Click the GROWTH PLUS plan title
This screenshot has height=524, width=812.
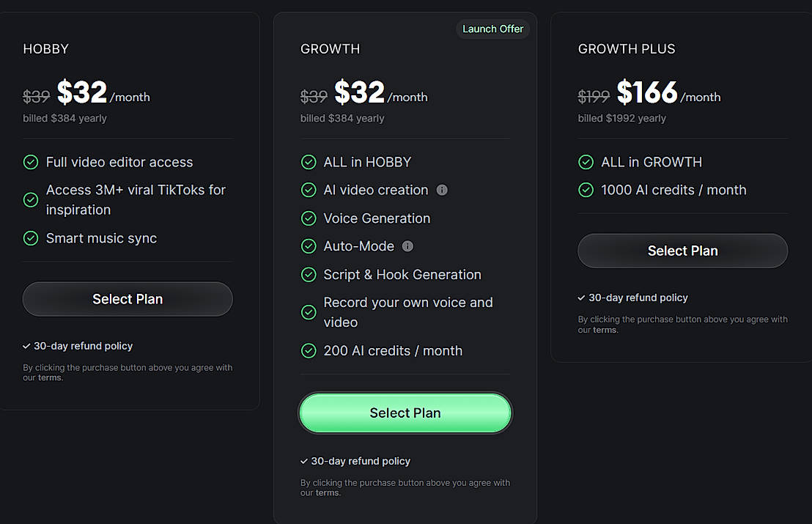click(x=627, y=48)
